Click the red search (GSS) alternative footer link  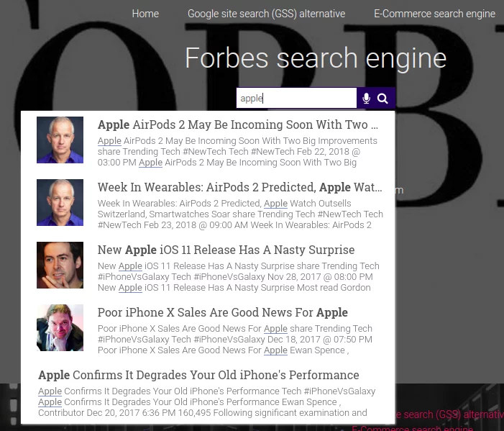click(x=449, y=414)
